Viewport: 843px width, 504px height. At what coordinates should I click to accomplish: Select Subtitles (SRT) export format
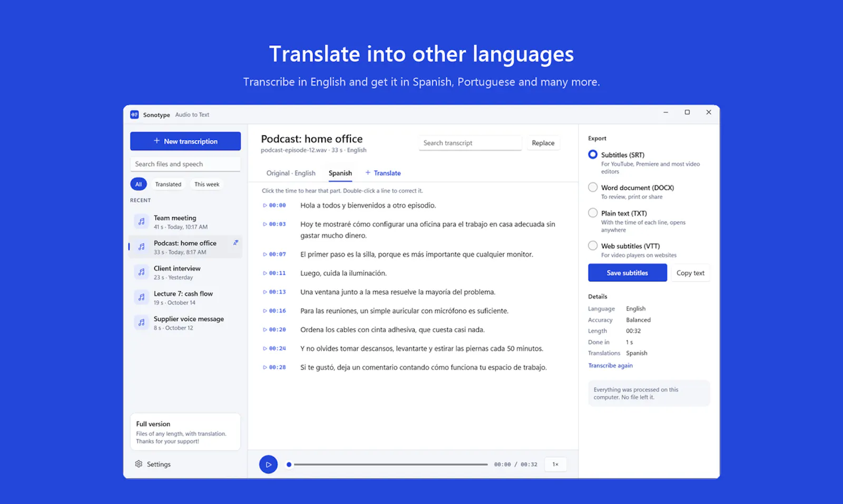coord(593,155)
